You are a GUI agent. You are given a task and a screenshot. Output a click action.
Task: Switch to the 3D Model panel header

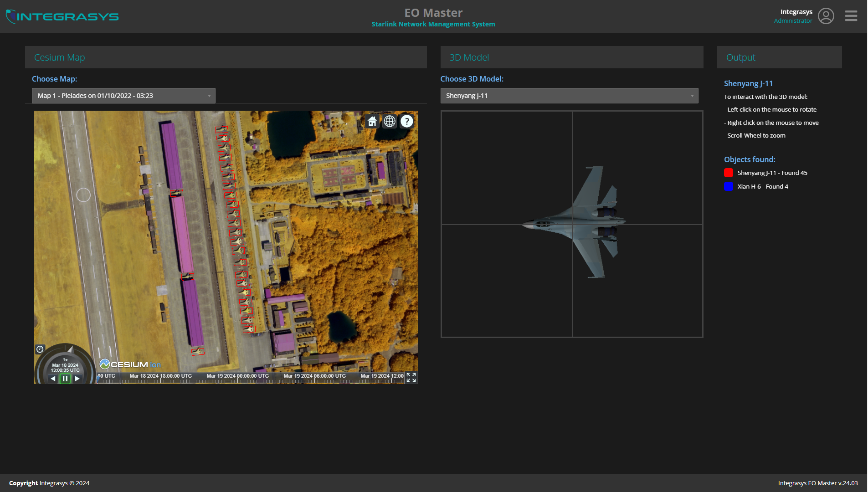(x=469, y=57)
